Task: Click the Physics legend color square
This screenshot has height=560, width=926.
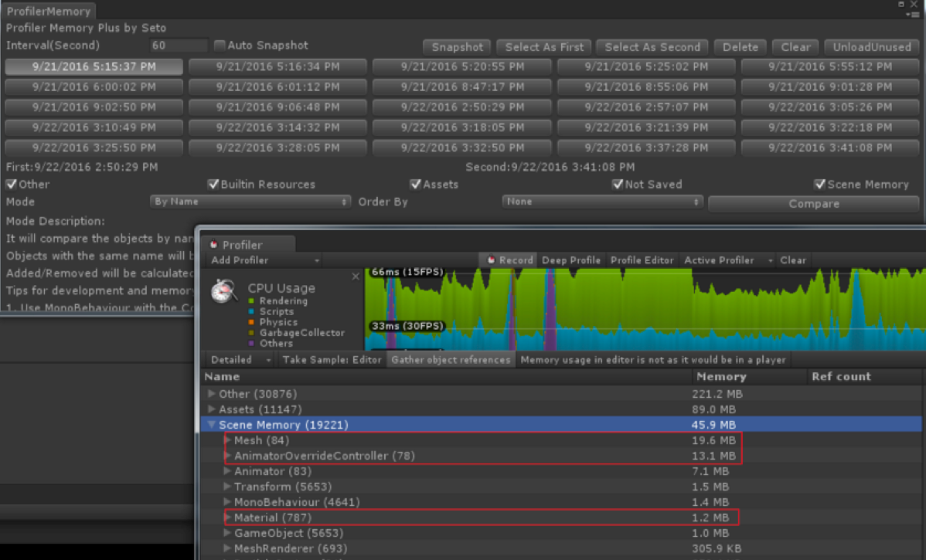Action: (x=250, y=322)
